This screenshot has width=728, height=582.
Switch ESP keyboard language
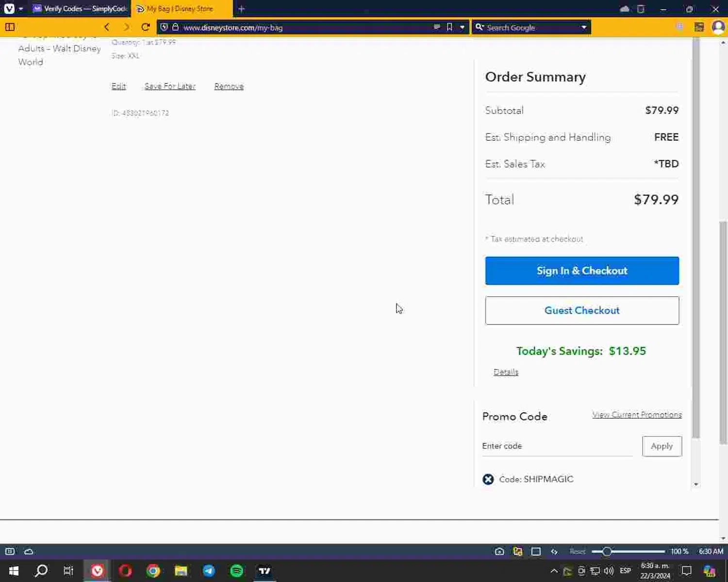[625, 571]
